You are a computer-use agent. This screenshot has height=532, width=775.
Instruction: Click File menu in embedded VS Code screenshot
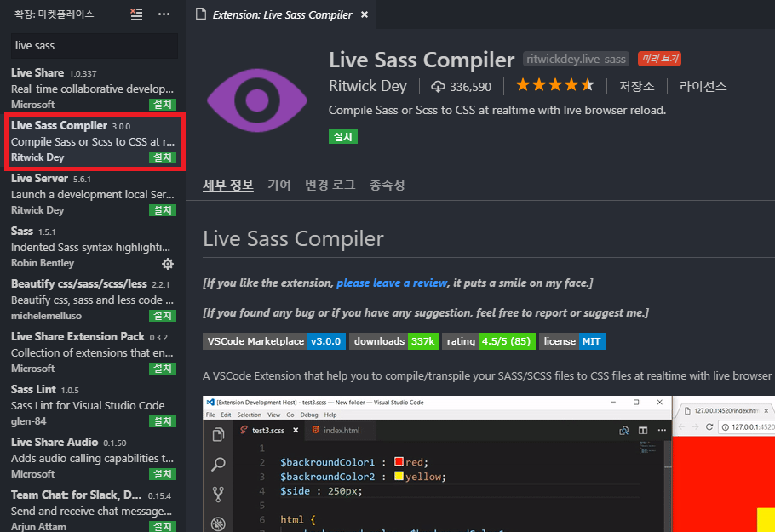[x=210, y=415]
